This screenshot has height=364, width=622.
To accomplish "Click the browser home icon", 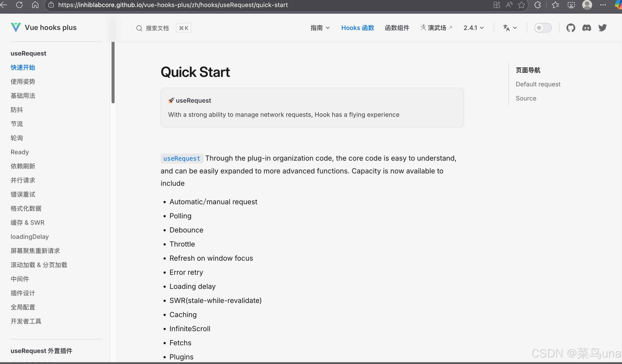I will pos(35,5).
